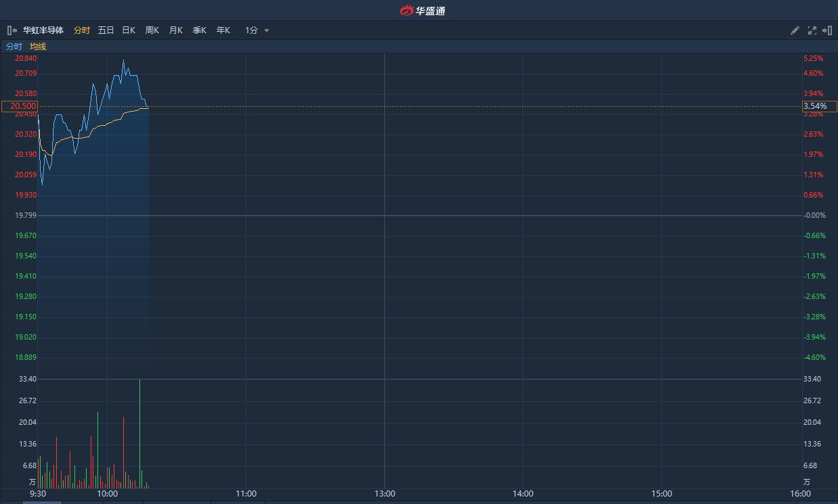Toggle the blue 分时 legend line

coord(14,47)
